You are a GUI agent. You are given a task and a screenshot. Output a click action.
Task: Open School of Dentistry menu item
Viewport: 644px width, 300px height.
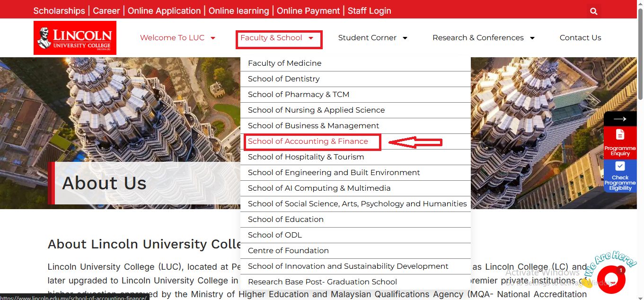284,79
